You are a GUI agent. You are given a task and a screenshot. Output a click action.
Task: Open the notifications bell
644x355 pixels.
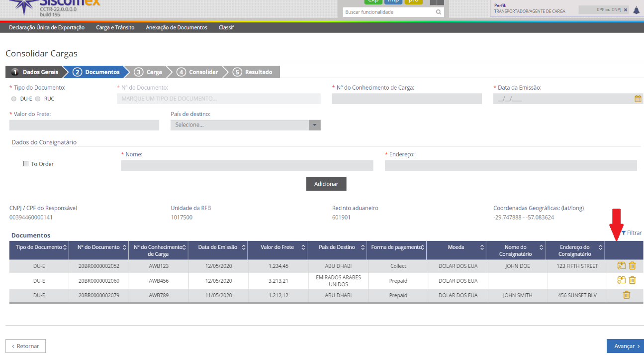pyautogui.click(x=637, y=10)
